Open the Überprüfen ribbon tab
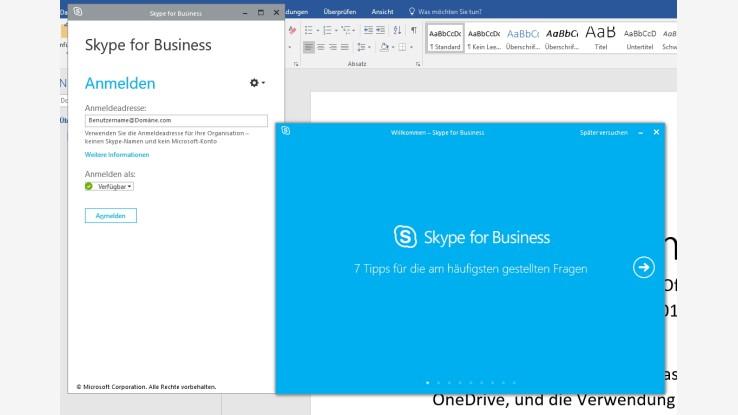738x415 pixels. point(340,11)
